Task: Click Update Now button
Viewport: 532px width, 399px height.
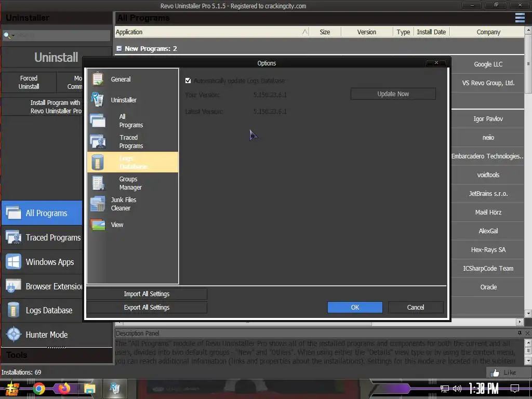Action: tap(393, 94)
